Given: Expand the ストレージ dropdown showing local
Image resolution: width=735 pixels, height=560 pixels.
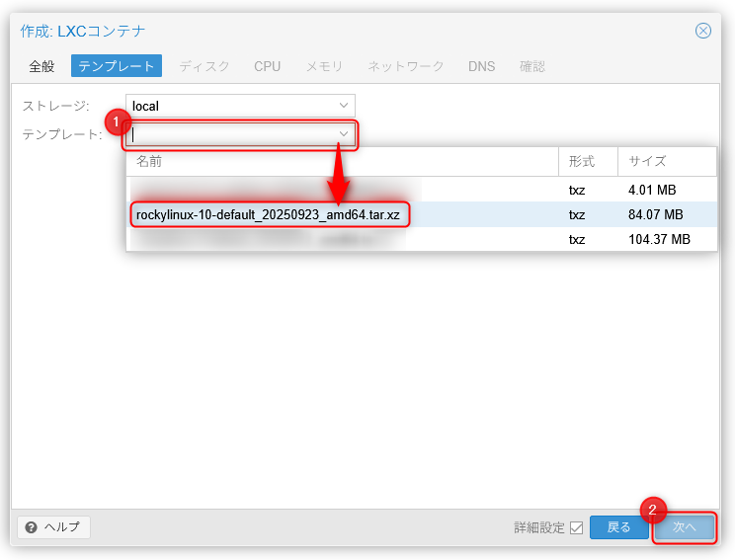Looking at the screenshot, I should click(x=343, y=106).
